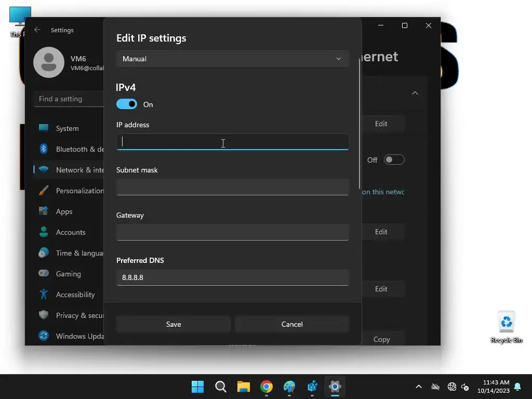Image resolution: width=532 pixels, height=399 pixels.
Task: Click the muted volume tray icon
Action: pos(465,387)
